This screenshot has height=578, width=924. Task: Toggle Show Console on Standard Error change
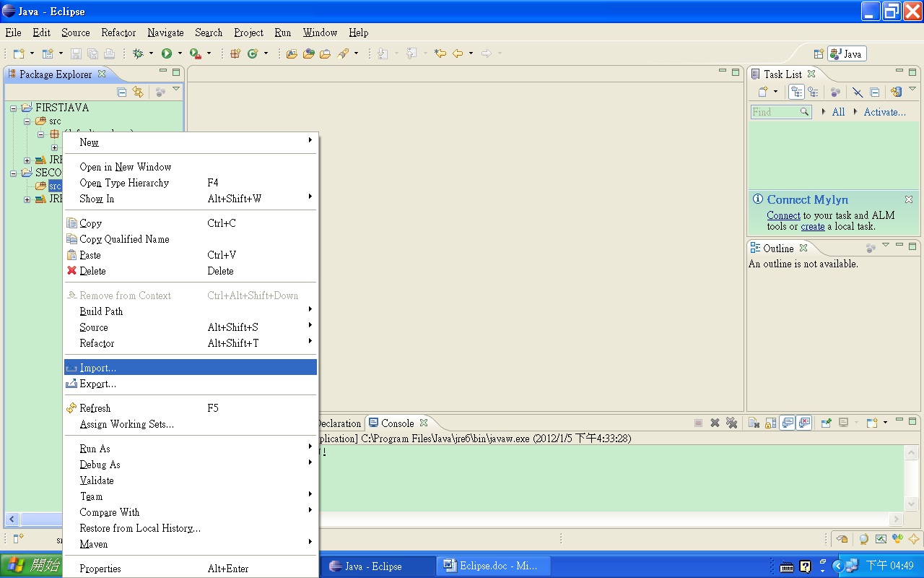coord(804,423)
